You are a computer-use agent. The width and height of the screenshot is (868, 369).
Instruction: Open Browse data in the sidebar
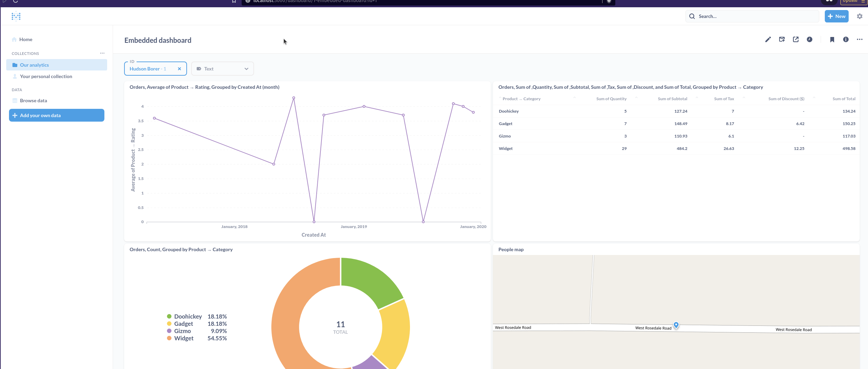[x=34, y=100]
